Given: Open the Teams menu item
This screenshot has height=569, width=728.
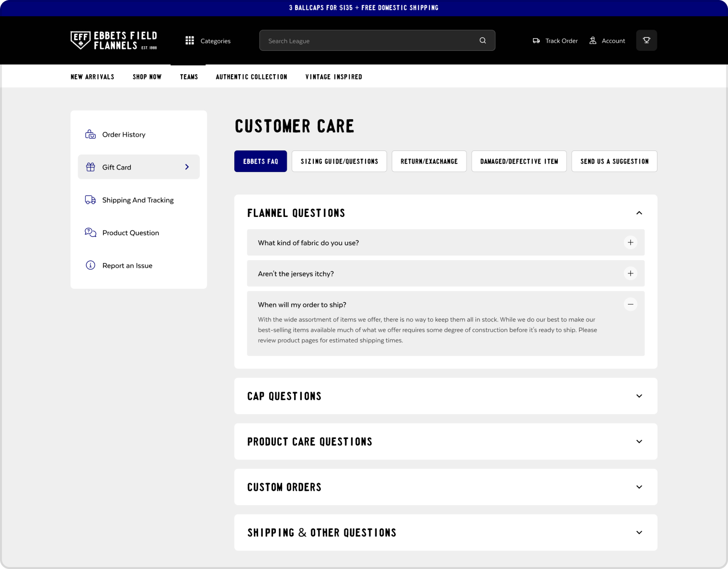Looking at the screenshot, I should 189,77.
